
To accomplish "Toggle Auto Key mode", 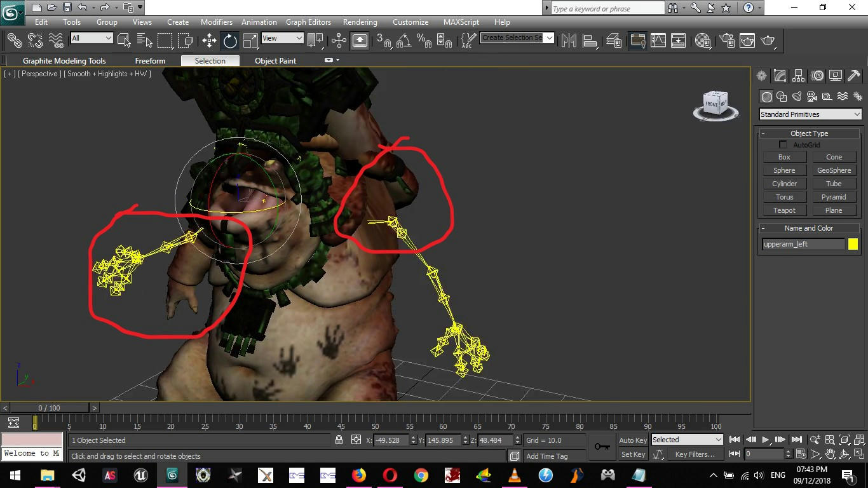I will (633, 440).
